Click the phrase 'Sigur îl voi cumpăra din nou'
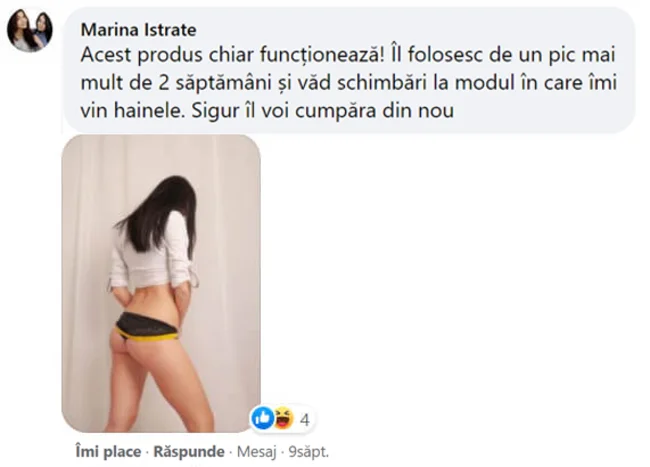The height and width of the screenshot is (467, 650). 323,111
